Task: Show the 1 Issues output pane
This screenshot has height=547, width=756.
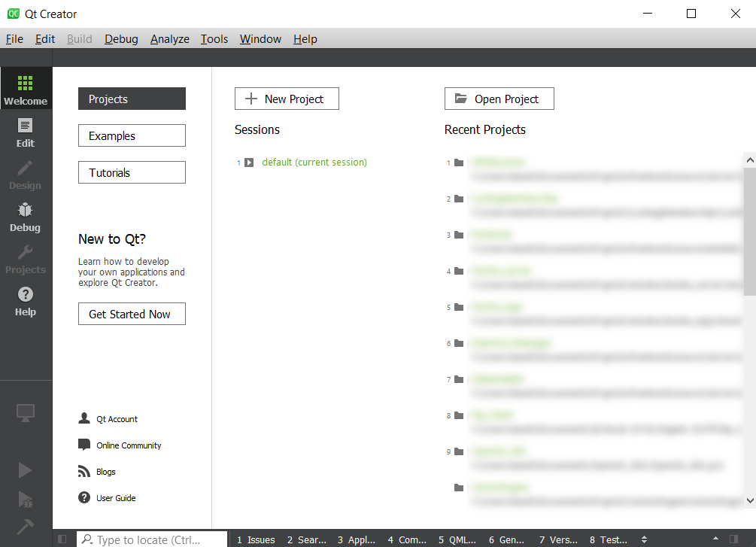Action: pos(256,539)
